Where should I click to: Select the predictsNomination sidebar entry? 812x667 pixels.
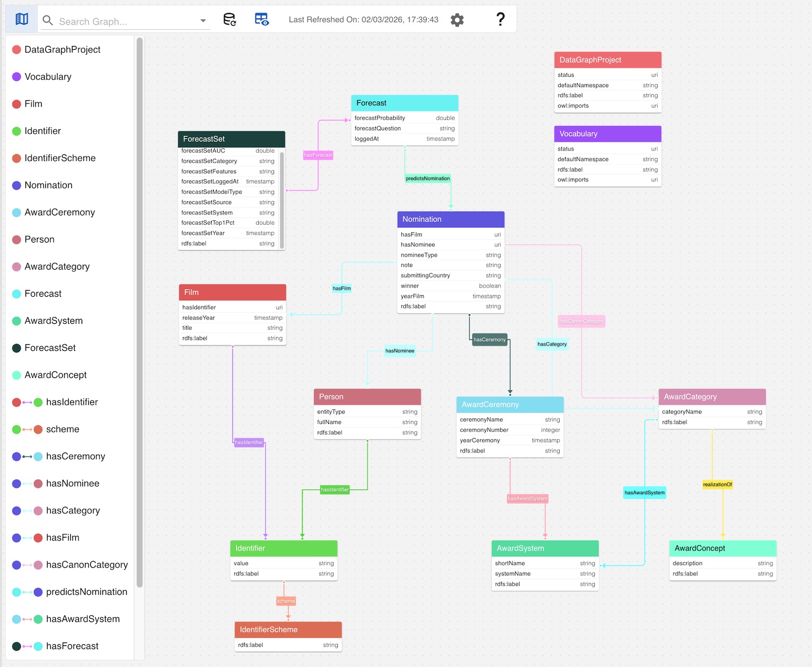point(86,592)
